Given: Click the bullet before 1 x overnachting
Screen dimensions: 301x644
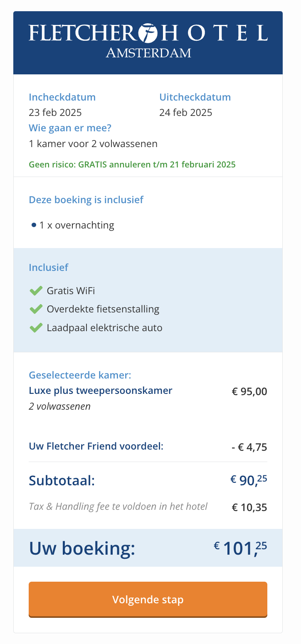Looking at the screenshot, I should [x=34, y=225].
